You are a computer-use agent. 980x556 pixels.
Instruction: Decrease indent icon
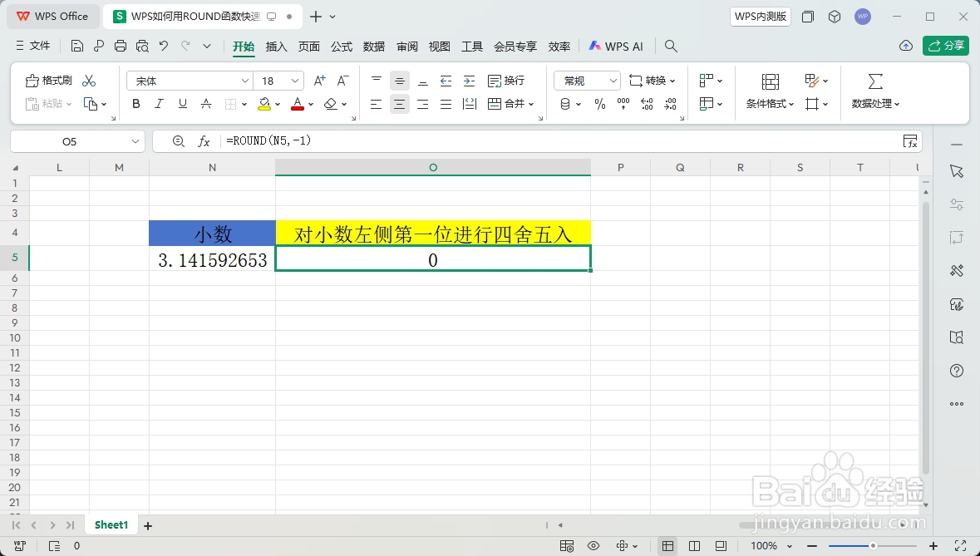[446, 81]
